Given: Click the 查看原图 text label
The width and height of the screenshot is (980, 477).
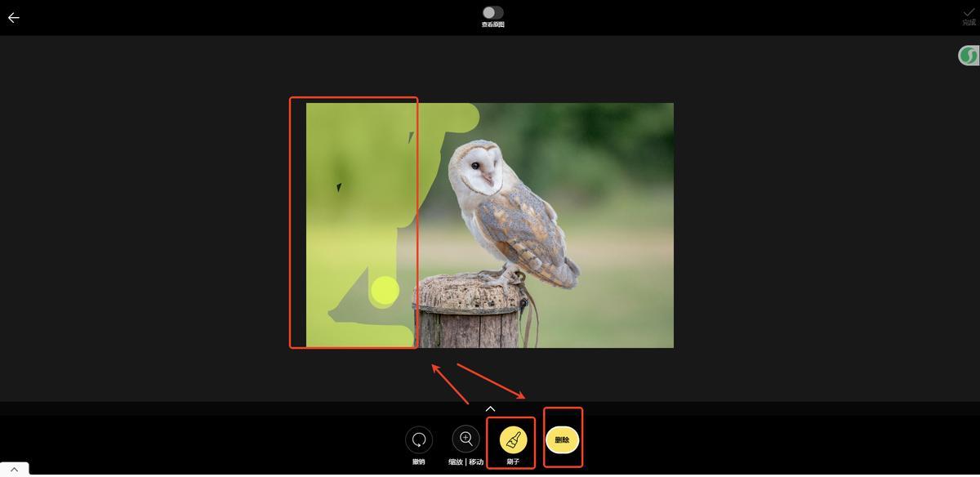Looking at the screenshot, I should (492, 25).
